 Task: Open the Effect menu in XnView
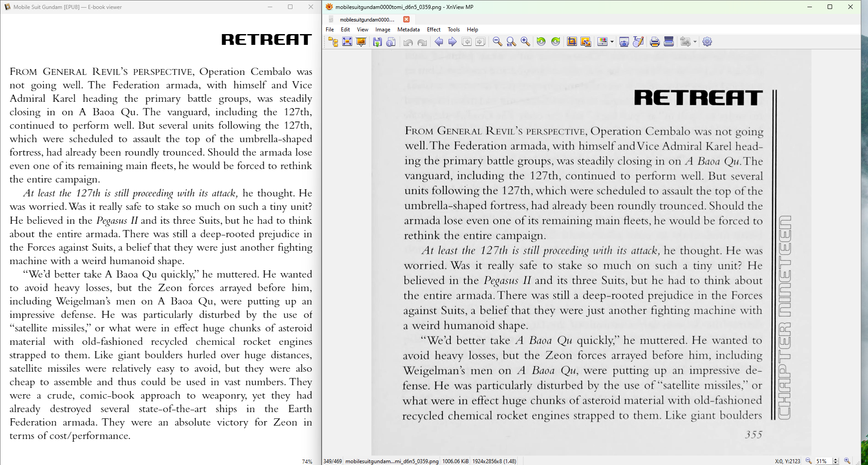[x=434, y=30]
